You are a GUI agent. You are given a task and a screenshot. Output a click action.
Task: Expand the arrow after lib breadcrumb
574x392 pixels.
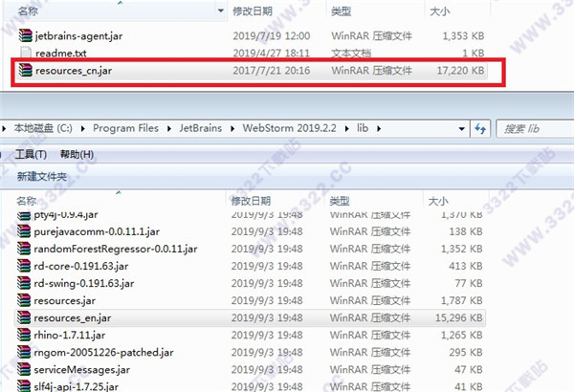[379, 128]
